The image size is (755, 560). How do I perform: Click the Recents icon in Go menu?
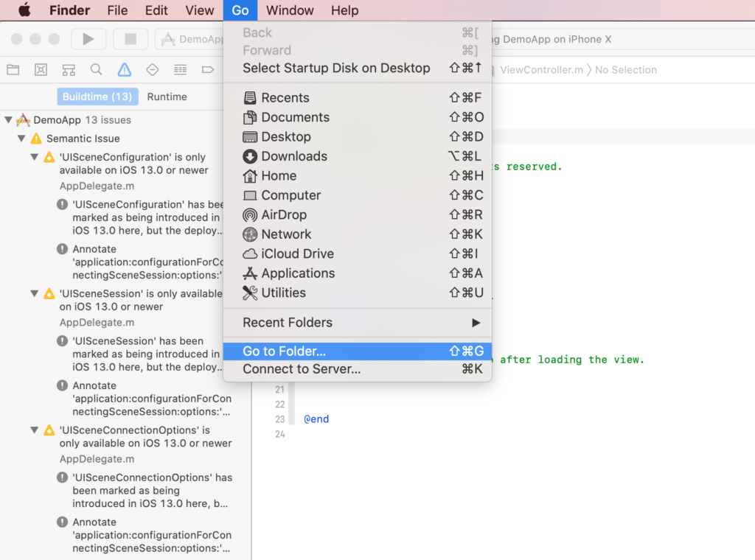click(250, 98)
